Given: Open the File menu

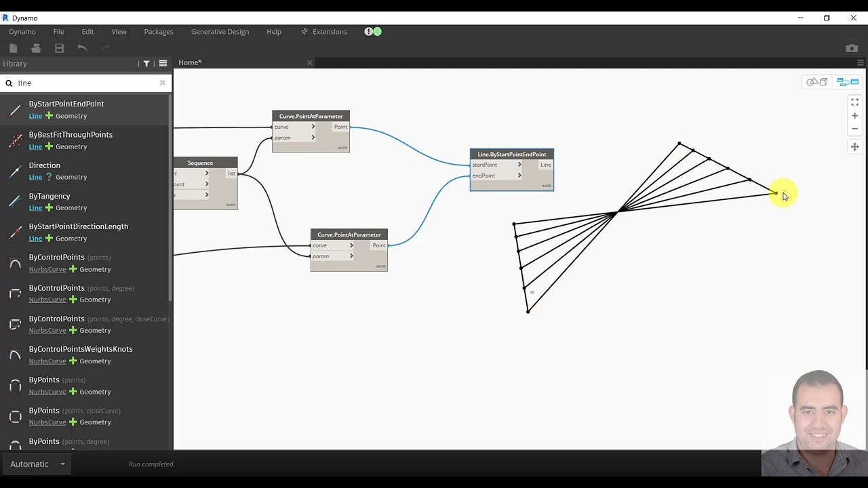Looking at the screenshot, I should 59,32.
